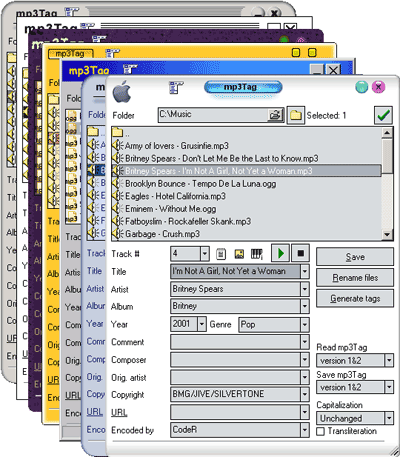Click the Orig. artist input field
Image resolution: width=400 pixels, height=457 pixels.
coord(235,378)
